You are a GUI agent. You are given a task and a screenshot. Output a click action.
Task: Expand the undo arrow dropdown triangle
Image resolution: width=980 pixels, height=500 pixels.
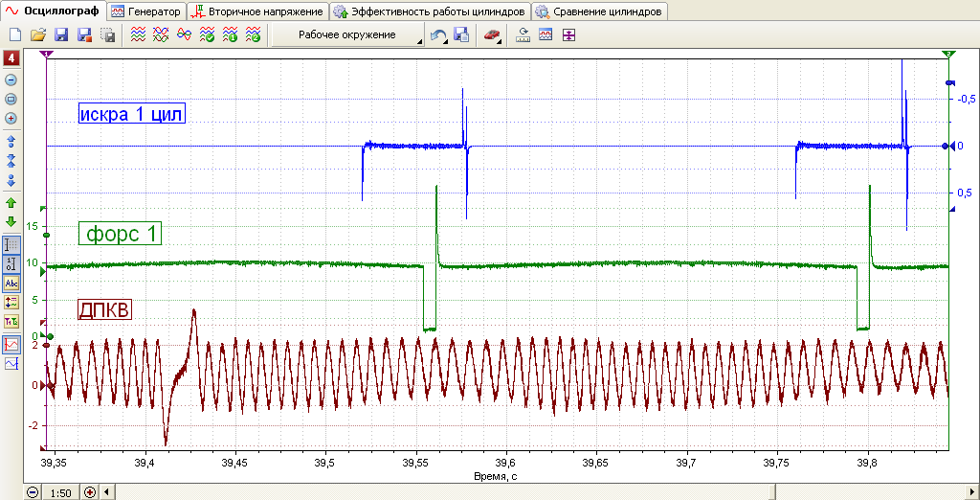446,42
